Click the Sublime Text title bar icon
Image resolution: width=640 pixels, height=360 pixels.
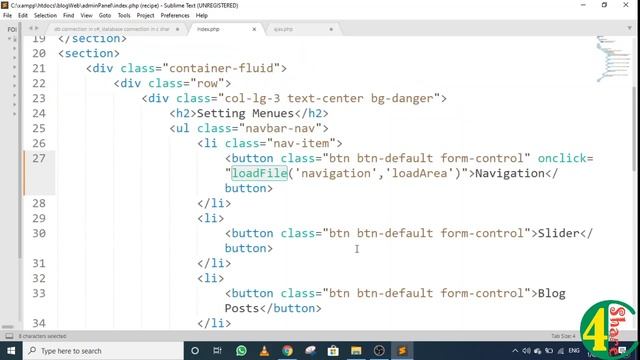click(5, 5)
